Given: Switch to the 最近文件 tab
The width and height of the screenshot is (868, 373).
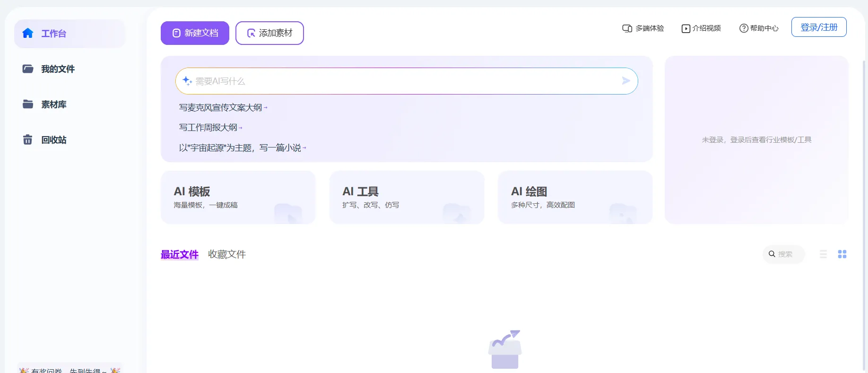Looking at the screenshot, I should [180, 254].
